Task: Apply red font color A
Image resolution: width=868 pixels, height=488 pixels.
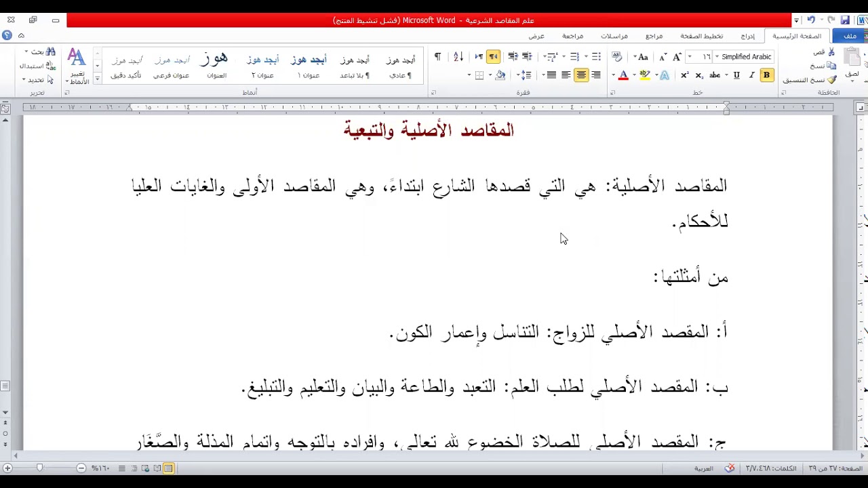Action: coord(623,75)
